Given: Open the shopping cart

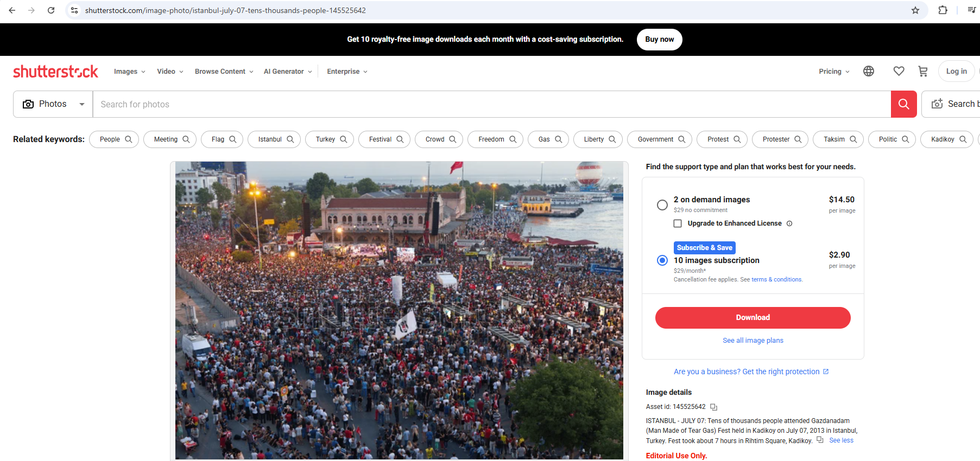Looking at the screenshot, I should pos(922,71).
